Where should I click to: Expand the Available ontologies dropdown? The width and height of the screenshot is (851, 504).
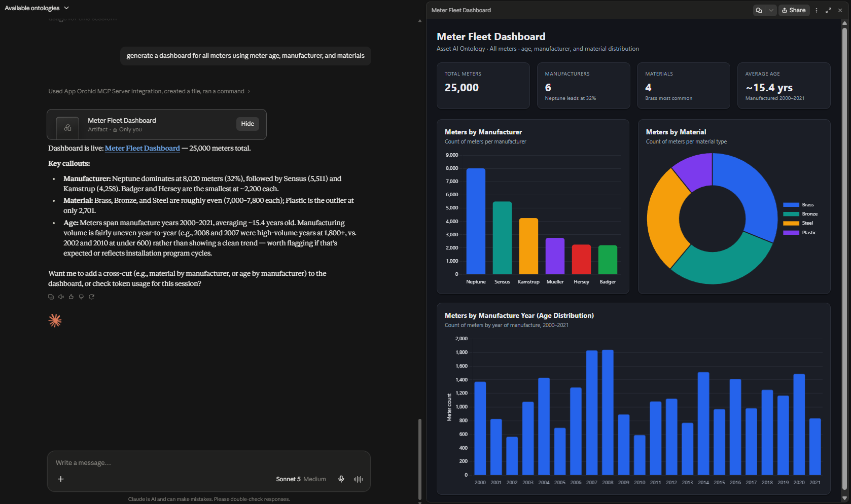pyautogui.click(x=37, y=8)
